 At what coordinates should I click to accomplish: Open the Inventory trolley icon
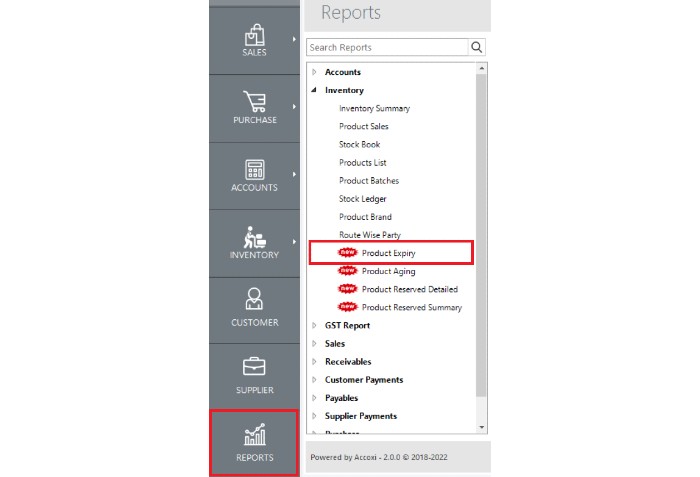pyautogui.click(x=254, y=237)
